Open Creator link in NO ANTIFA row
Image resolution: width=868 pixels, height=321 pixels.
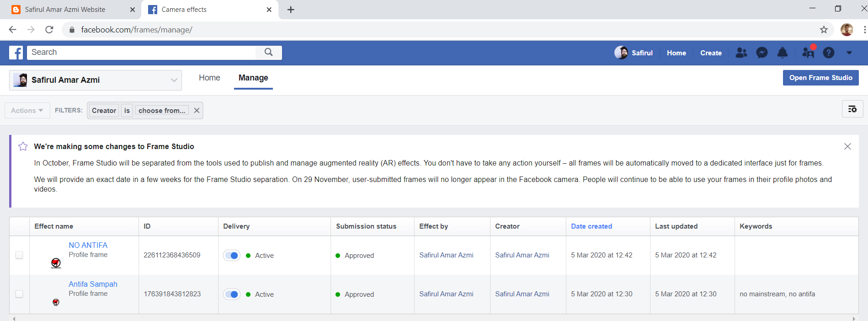coord(522,255)
